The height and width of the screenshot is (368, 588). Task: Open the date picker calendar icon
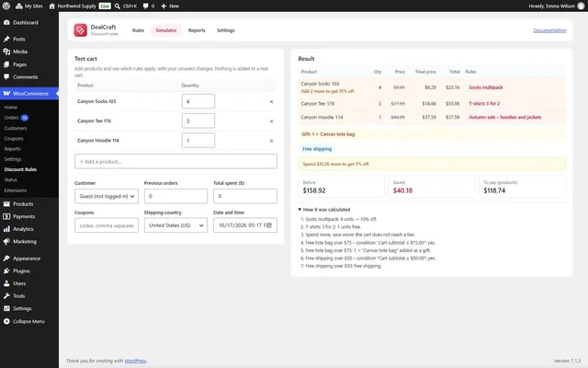pyautogui.click(x=269, y=225)
